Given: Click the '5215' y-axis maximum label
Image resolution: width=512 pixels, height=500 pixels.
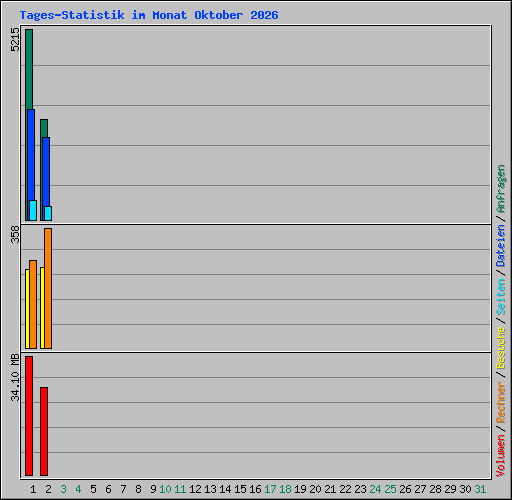Looking at the screenshot, I should pyautogui.click(x=15, y=40).
